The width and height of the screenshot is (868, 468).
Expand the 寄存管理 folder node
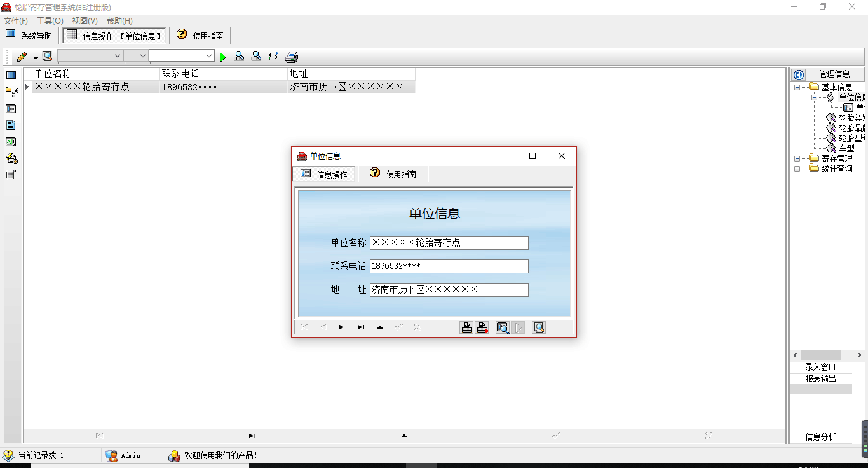797,158
